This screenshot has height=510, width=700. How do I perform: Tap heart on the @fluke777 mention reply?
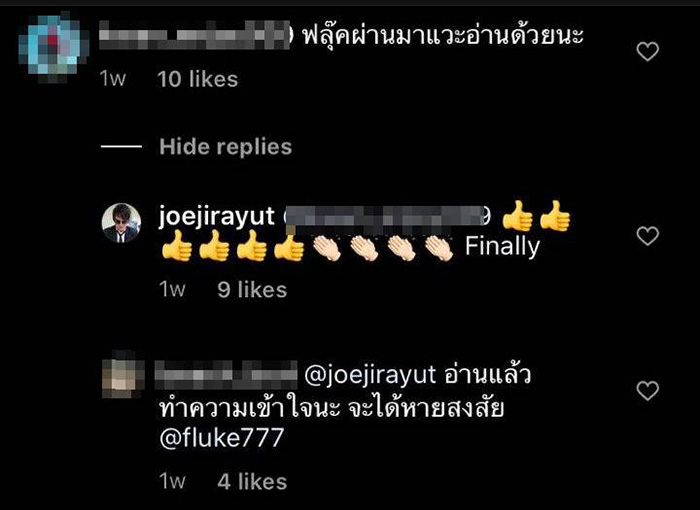[647, 391]
